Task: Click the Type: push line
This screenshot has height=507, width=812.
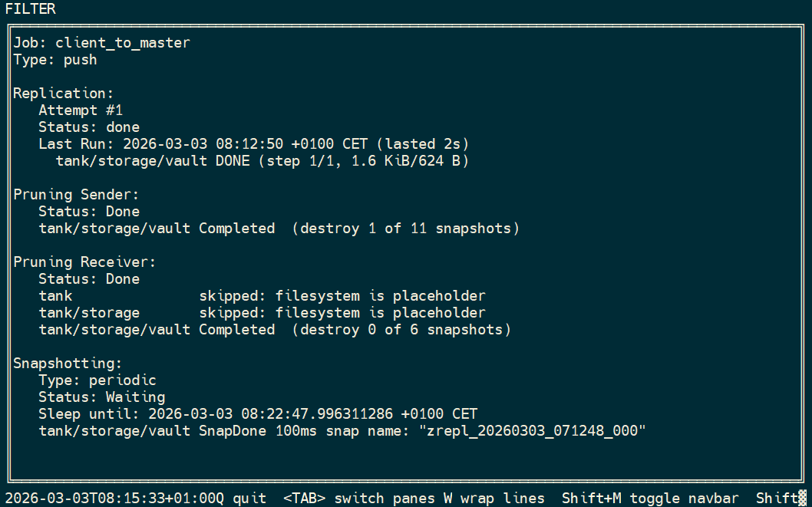Action: coord(55,60)
